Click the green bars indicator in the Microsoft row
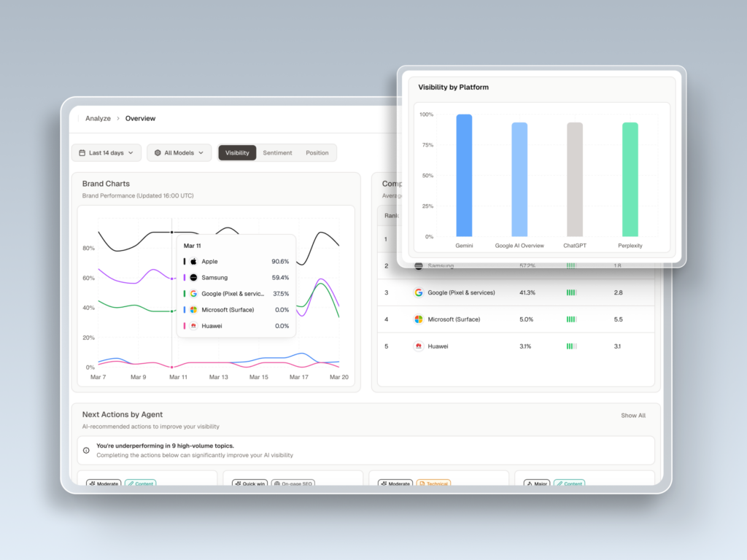 point(571,319)
